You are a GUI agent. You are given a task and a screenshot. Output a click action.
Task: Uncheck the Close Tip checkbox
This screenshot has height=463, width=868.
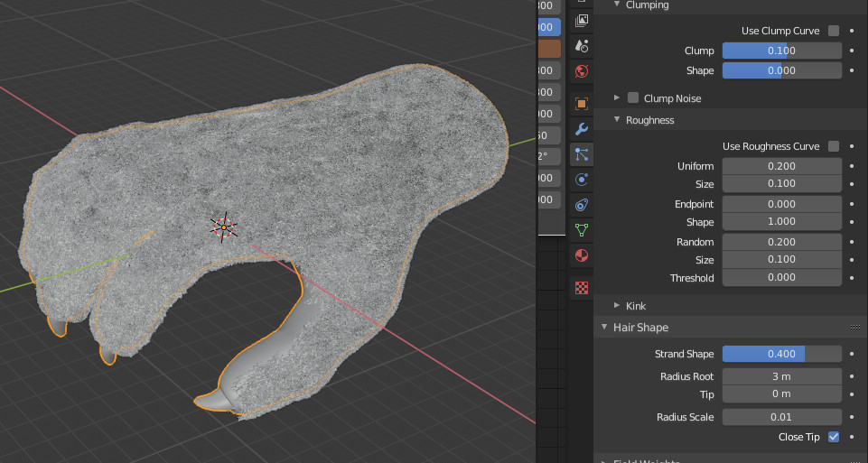833,437
